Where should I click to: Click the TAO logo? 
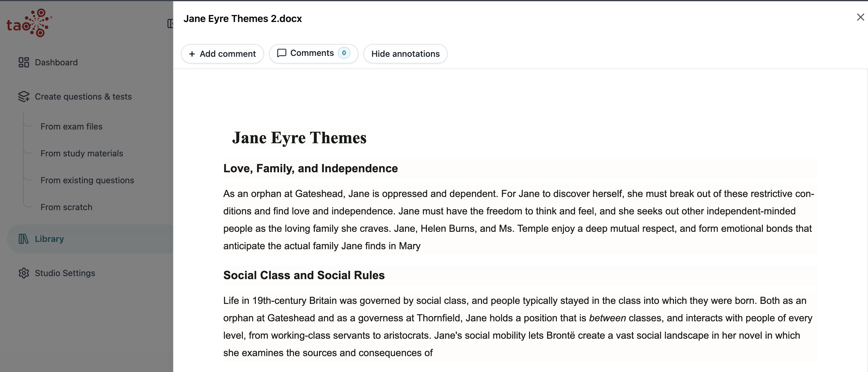[x=30, y=23]
